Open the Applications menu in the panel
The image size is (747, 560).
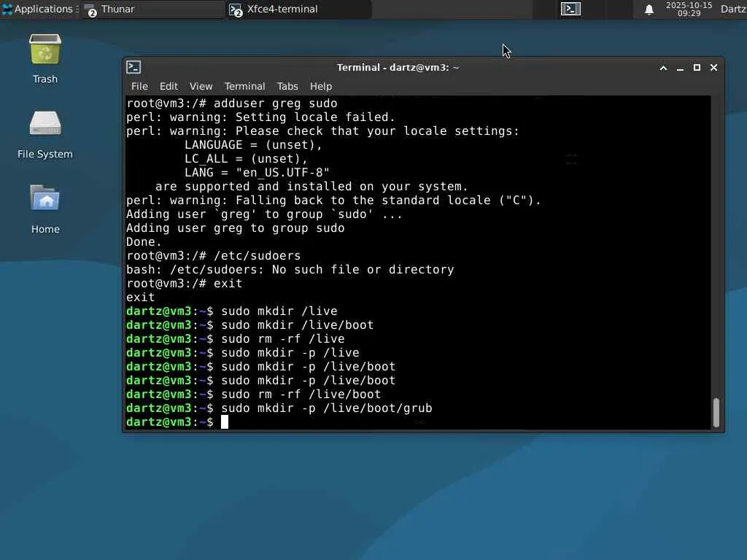point(40,9)
